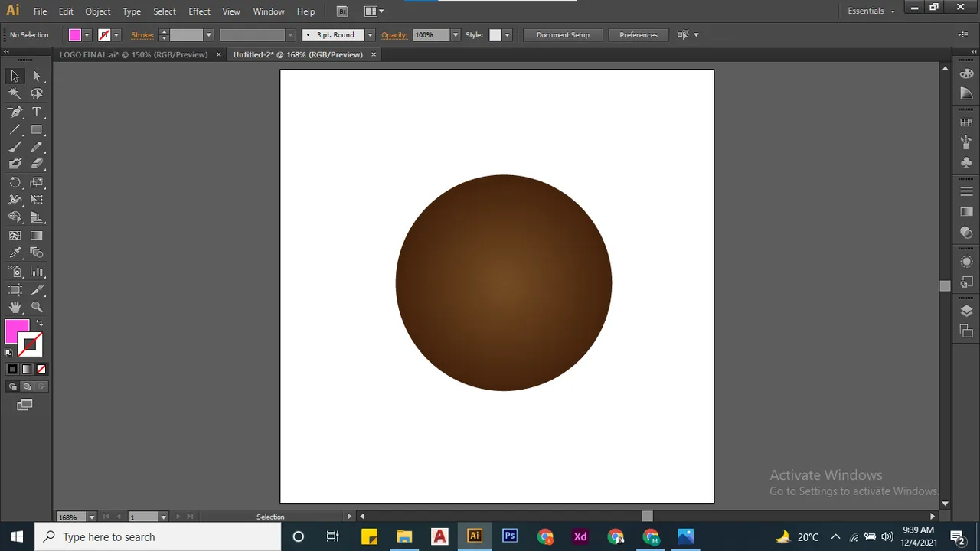
Task: Select the Mesh tool
Action: tap(15, 236)
